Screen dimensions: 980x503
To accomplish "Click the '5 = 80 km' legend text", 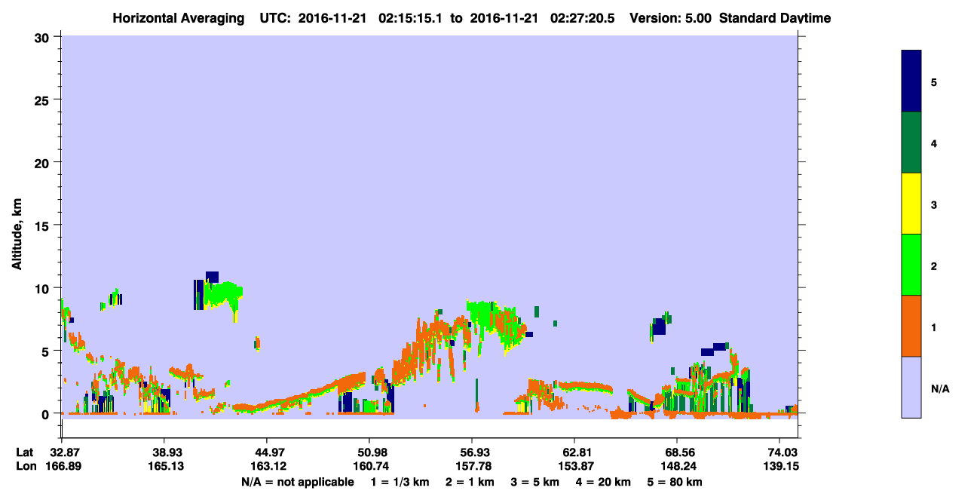I will [x=675, y=481].
